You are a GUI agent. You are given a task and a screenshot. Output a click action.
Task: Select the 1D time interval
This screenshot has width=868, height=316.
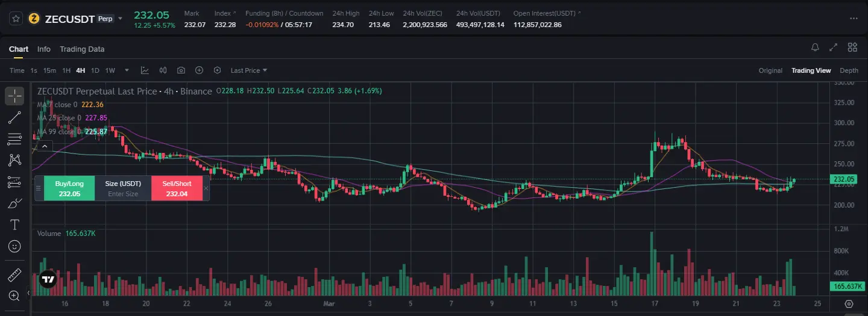pyautogui.click(x=95, y=70)
